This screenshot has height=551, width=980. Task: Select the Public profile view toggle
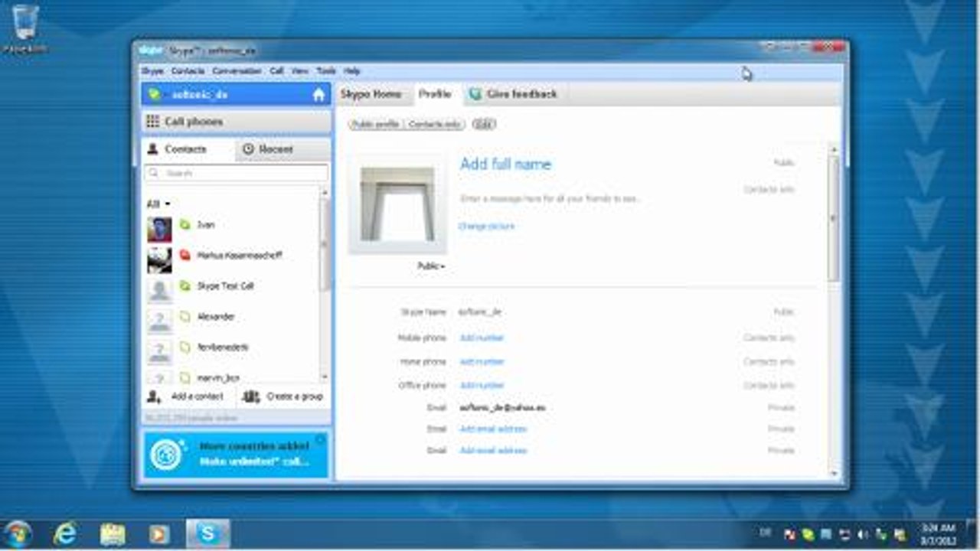tap(376, 124)
